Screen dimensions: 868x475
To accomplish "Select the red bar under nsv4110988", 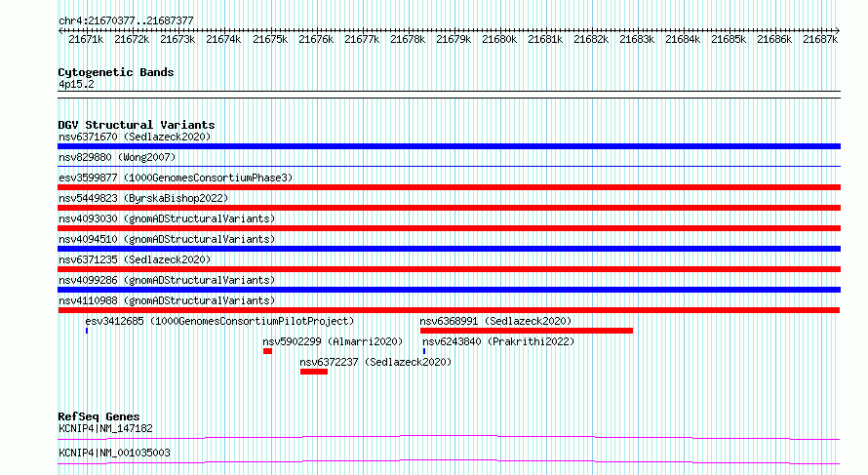I will [449, 310].
